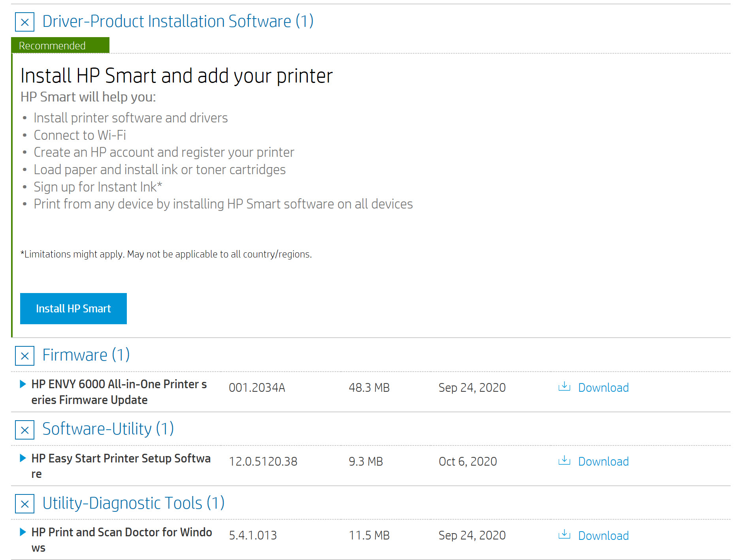This screenshot has height=560, width=746.
Task: Open the Firmware section heading
Action: coord(86,355)
